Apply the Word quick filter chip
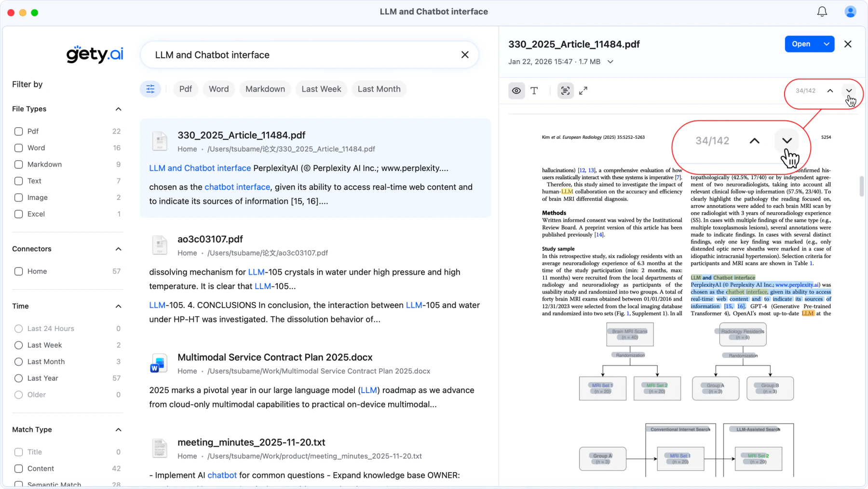 point(219,89)
